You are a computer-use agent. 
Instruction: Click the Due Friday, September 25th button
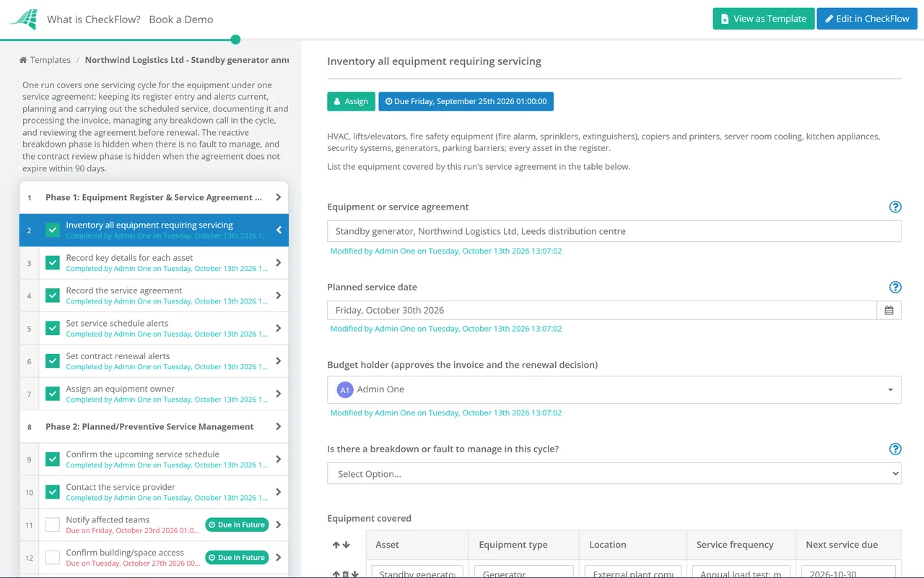[x=466, y=101]
